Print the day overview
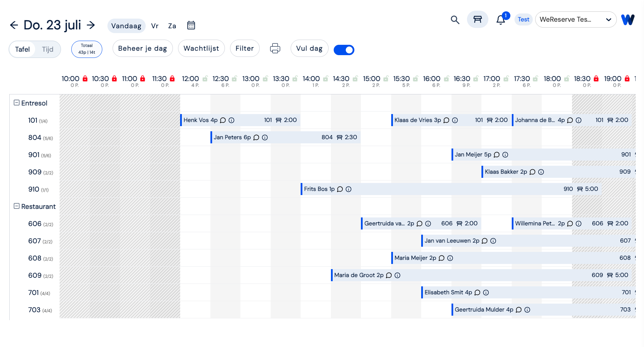The height and width of the screenshot is (347, 644). click(275, 48)
